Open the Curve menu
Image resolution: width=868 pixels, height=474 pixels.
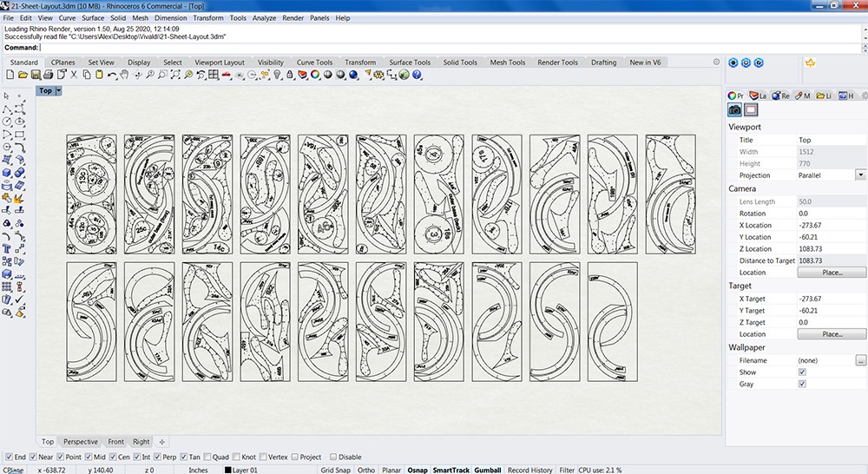pyautogui.click(x=67, y=17)
